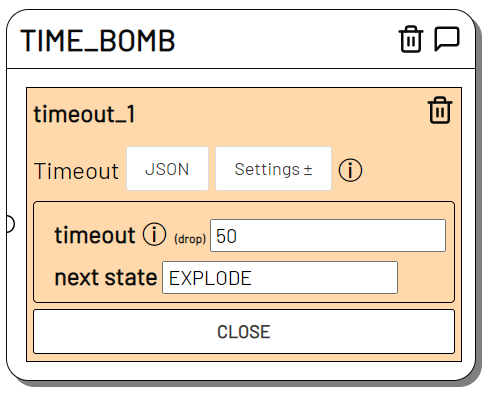Select the TIME_BOMB title text
The height and width of the screenshot is (394, 486).
98,41
